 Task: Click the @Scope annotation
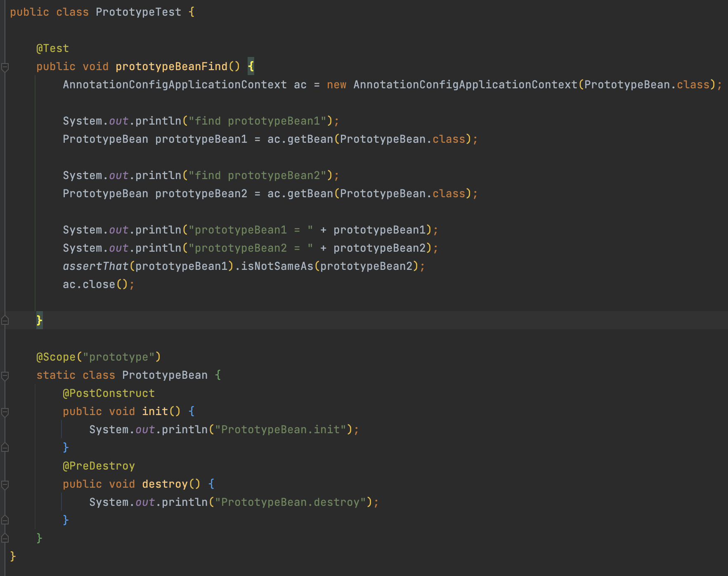click(x=56, y=357)
